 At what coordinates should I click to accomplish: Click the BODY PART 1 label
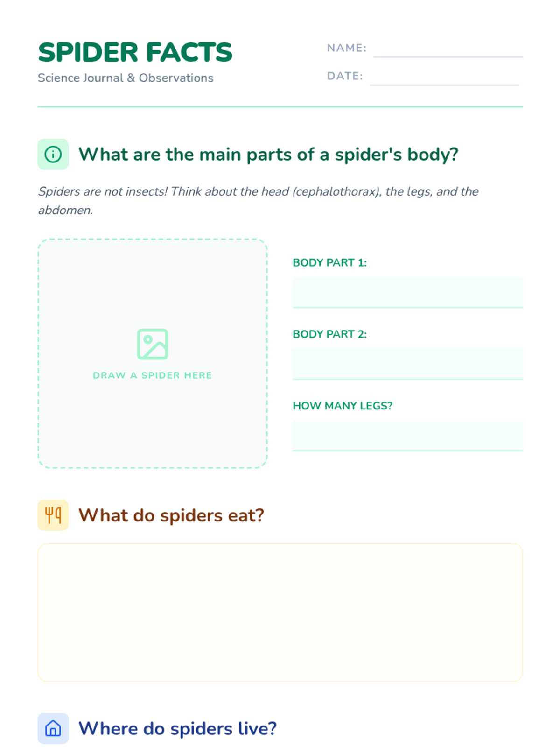[x=329, y=263]
